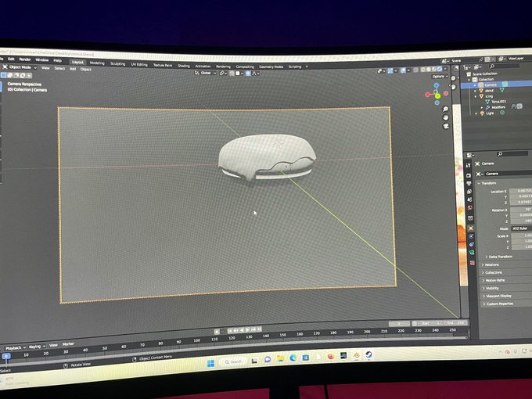Screen dimensions: 532x399
Task: Select the icing object in outliner
Action: pyautogui.click(x=489, y=96)
